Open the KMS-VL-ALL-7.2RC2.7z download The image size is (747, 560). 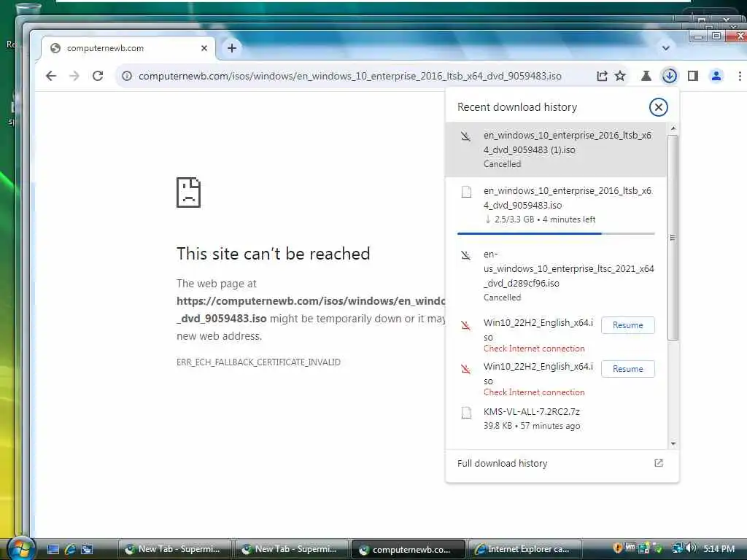click(556, 418)
